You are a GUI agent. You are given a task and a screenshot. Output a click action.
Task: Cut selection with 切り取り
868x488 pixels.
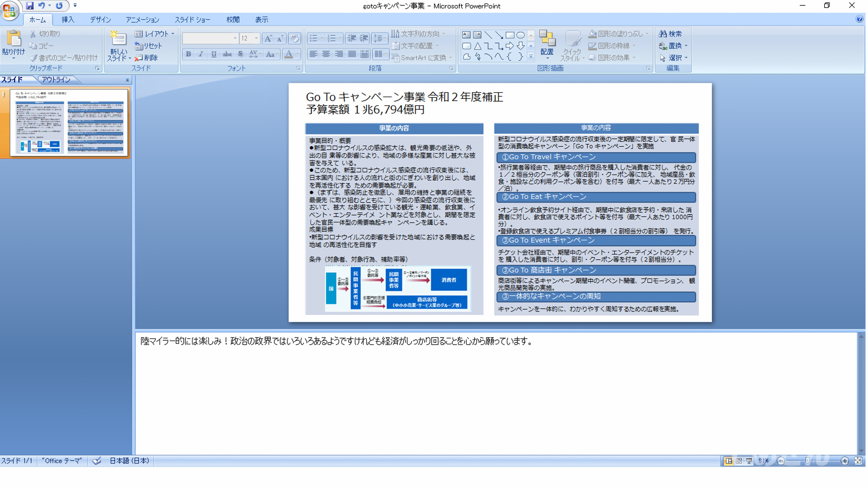pos(45,34)
